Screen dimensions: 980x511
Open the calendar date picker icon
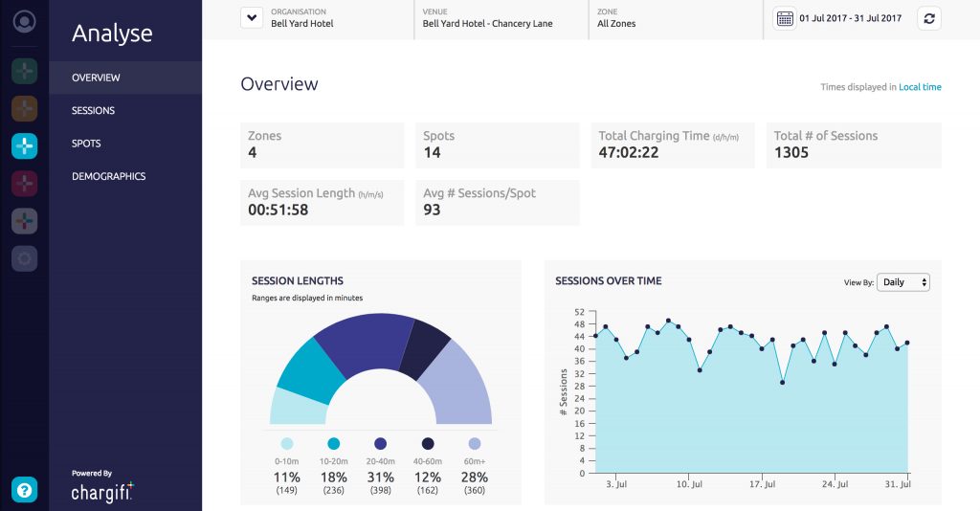785,18
